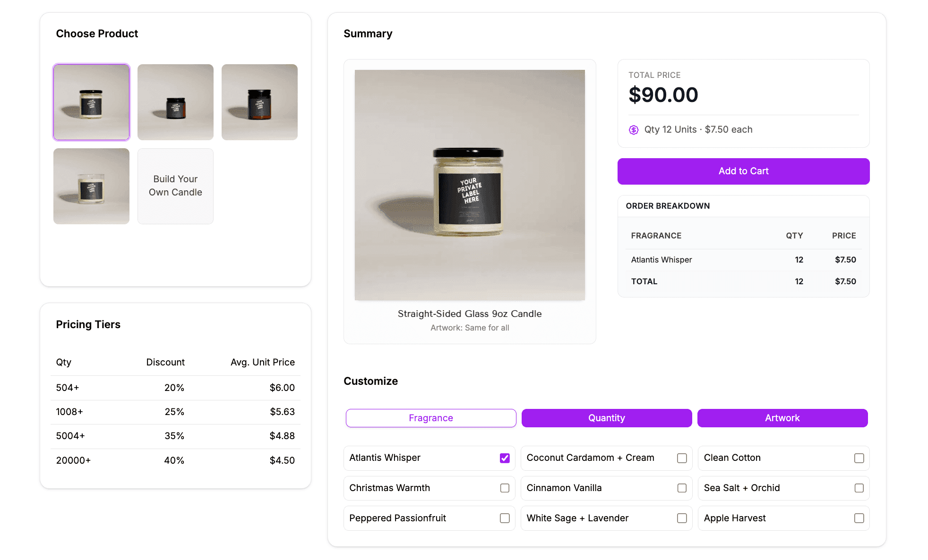Toggle the Sea Salt + Orchid checkbox
928x560 pixels.
(859, 488)
